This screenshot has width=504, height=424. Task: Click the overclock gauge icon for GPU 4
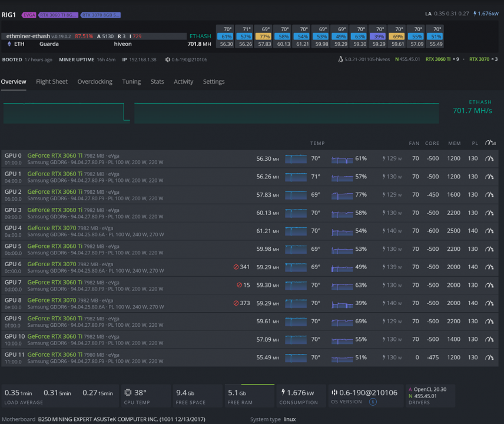tap(489, 231)
